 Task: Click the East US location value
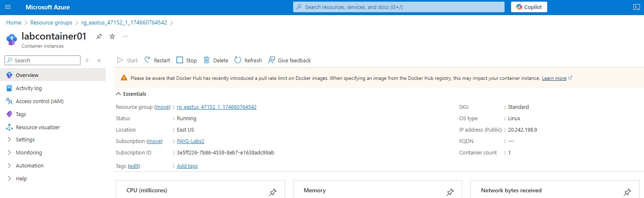tap(185, 130)
